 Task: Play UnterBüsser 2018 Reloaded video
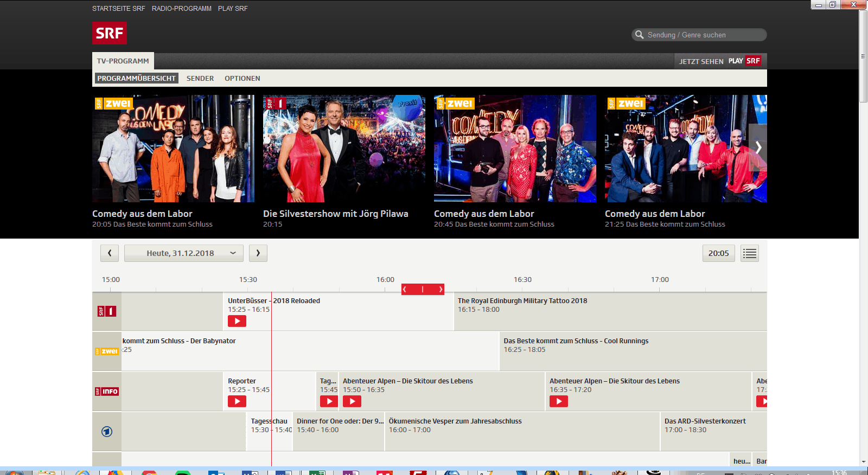(237, 321)
